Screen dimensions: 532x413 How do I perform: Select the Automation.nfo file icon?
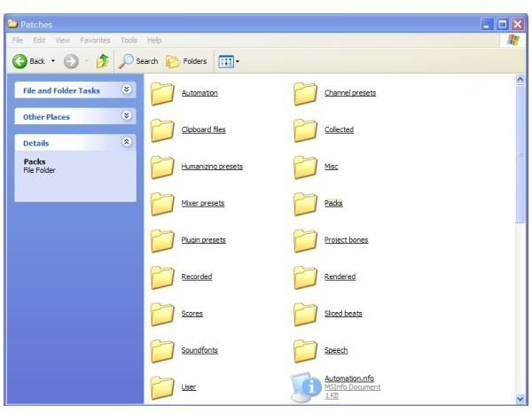click(306, 386)
